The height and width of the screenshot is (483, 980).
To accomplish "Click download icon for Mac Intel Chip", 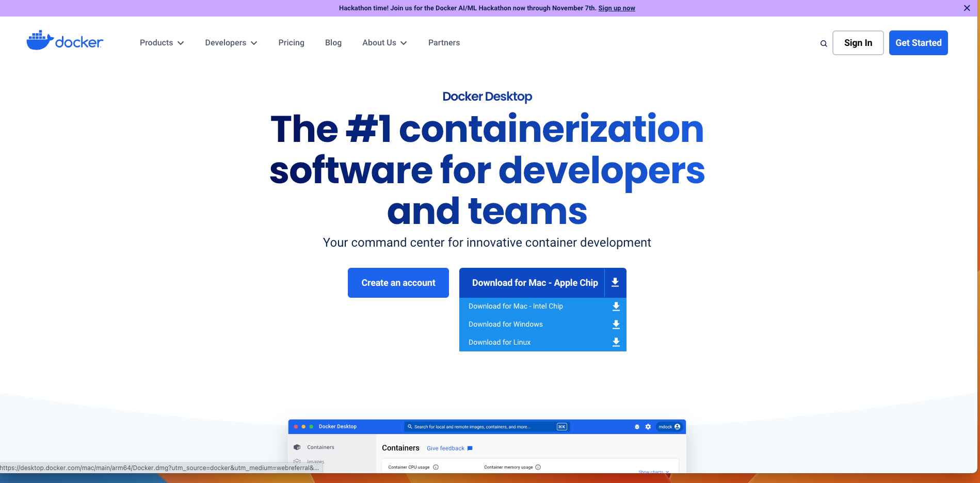I will point(616,307).
